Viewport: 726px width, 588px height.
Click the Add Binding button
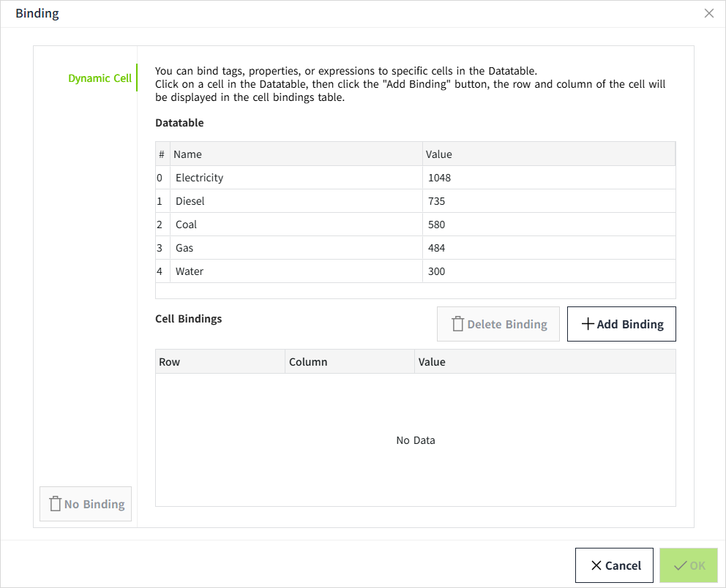[x=621, y=324]
